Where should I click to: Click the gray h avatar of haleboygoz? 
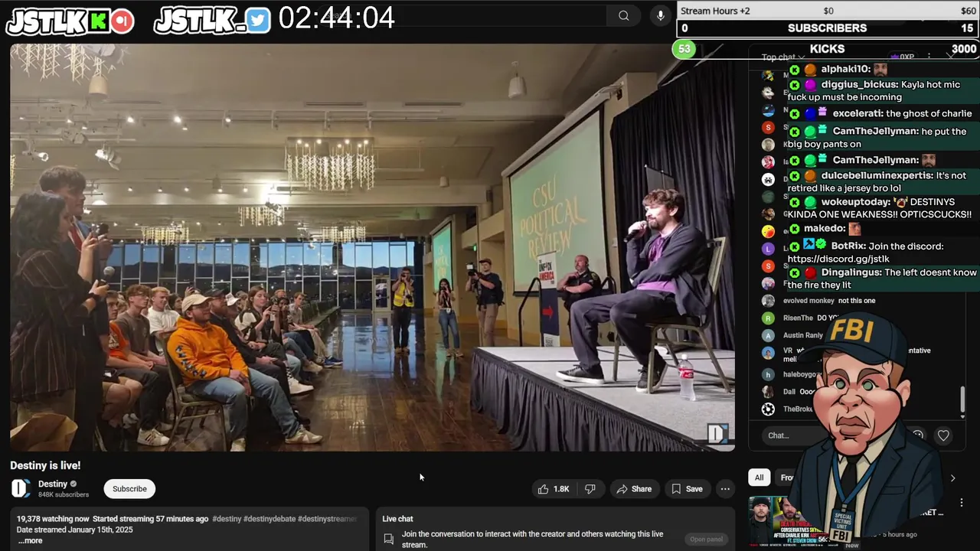coord(768,374)
